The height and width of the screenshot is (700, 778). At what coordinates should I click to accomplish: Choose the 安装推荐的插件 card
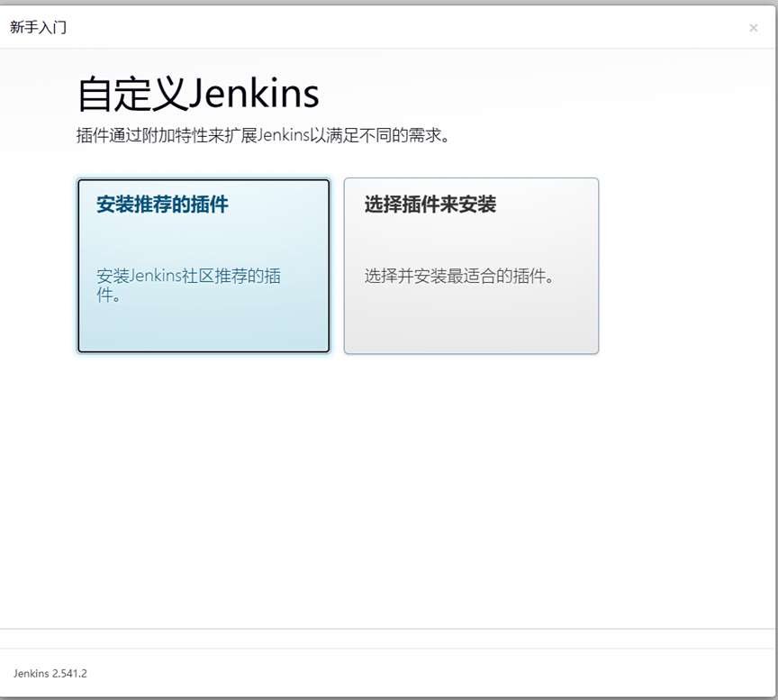(x=204, y=266)
